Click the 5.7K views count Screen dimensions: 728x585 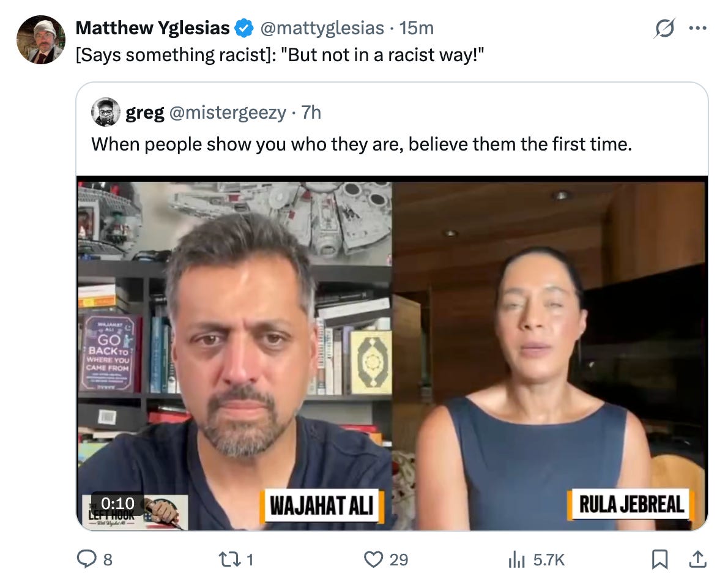[x=549, y=560]
